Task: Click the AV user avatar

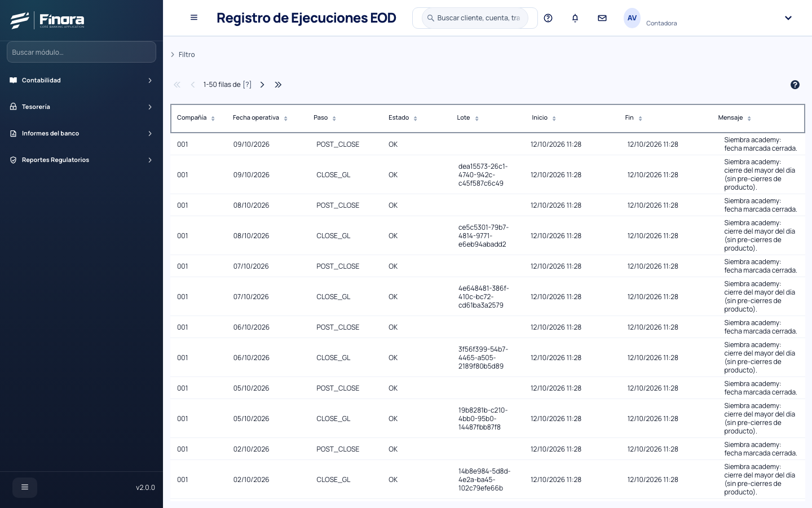Action: [632, 18]
